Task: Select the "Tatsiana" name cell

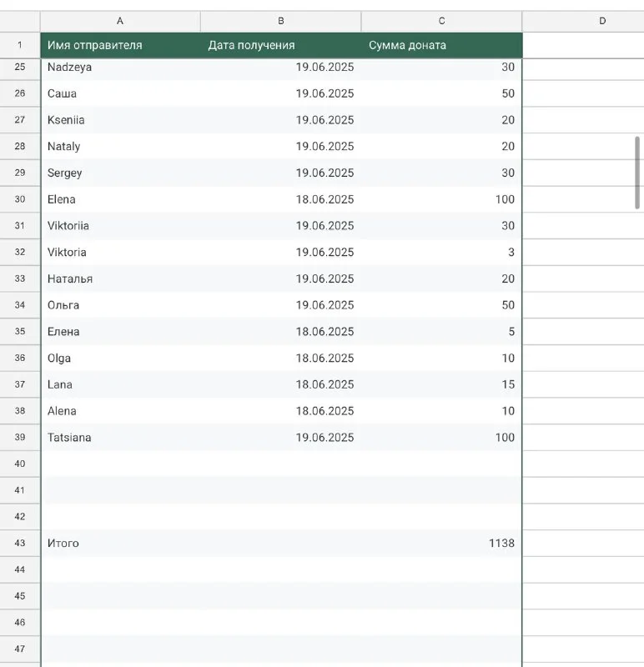Action: pyautogui.click(x=120, y=437)
